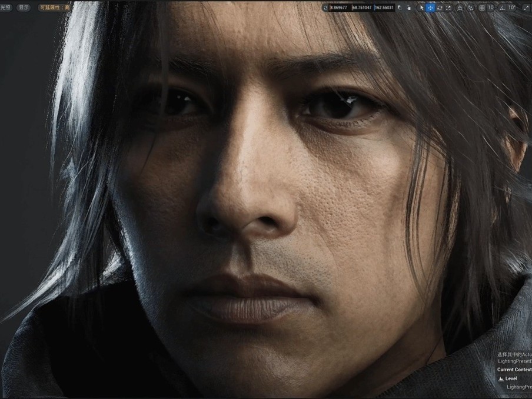
Task: Open the 光照 view mode menu
Action: point(5,8)
